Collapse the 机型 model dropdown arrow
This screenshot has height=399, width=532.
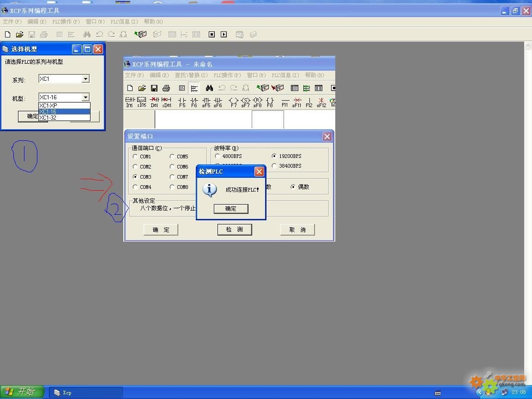86,97
